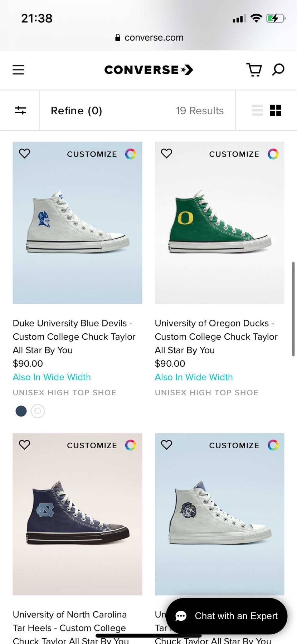Select the navy color swatch for Duke shoe
This screenshot has height=644, width=297.
pyautogui.click(x=21, y=411)
